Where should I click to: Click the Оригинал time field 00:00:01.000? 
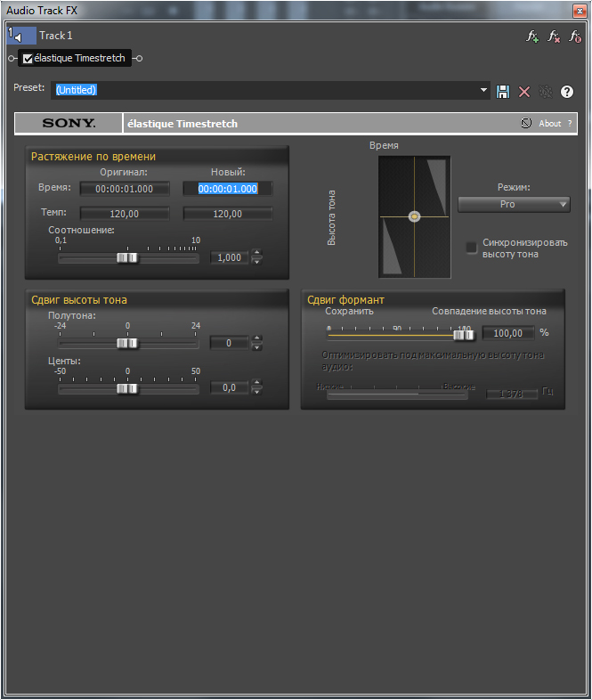click(x=125, y=189)
